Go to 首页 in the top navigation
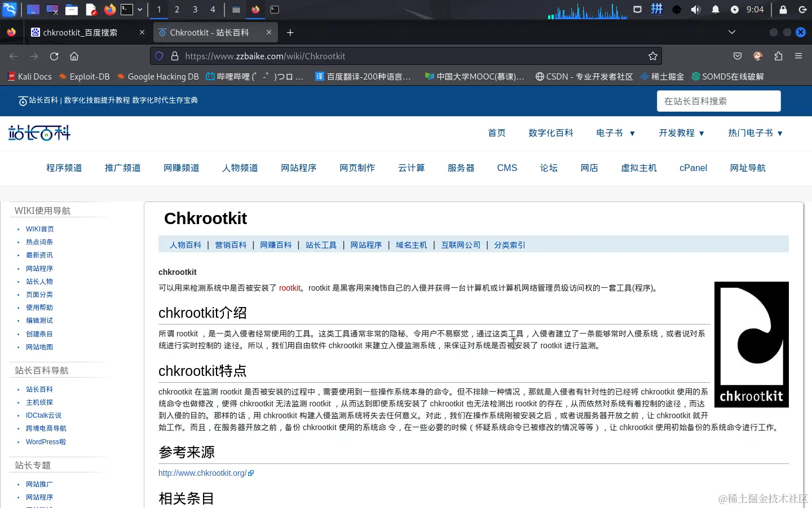The width and height of the screenshot is (812, 508). point(497,133)
